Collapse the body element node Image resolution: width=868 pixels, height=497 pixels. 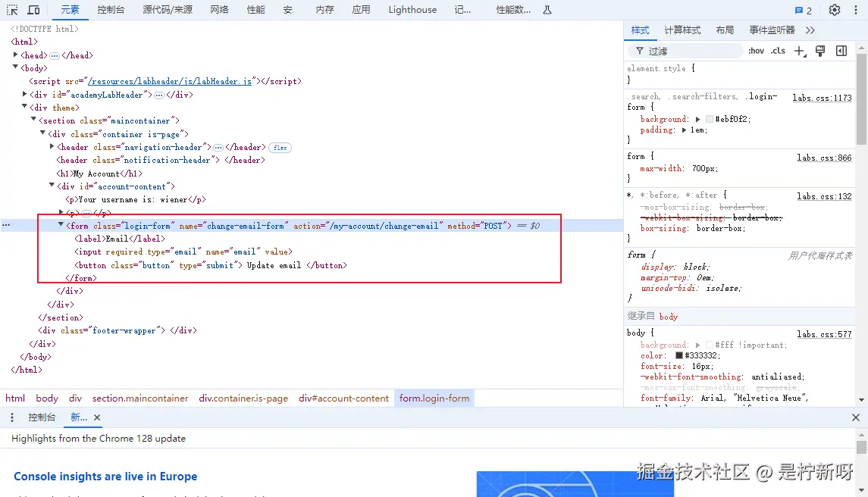pos(15,67)
